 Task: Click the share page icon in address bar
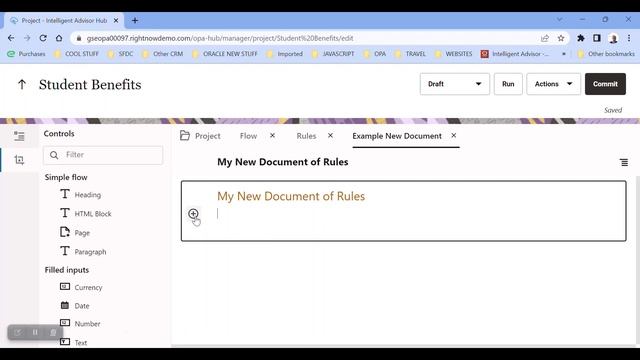(x=544, y=38)
